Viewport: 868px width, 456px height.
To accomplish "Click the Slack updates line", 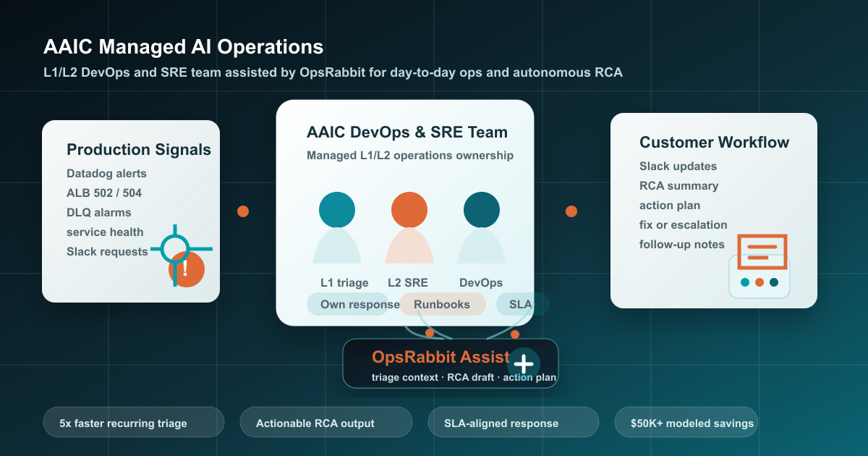I will click(x=678, y=166).
